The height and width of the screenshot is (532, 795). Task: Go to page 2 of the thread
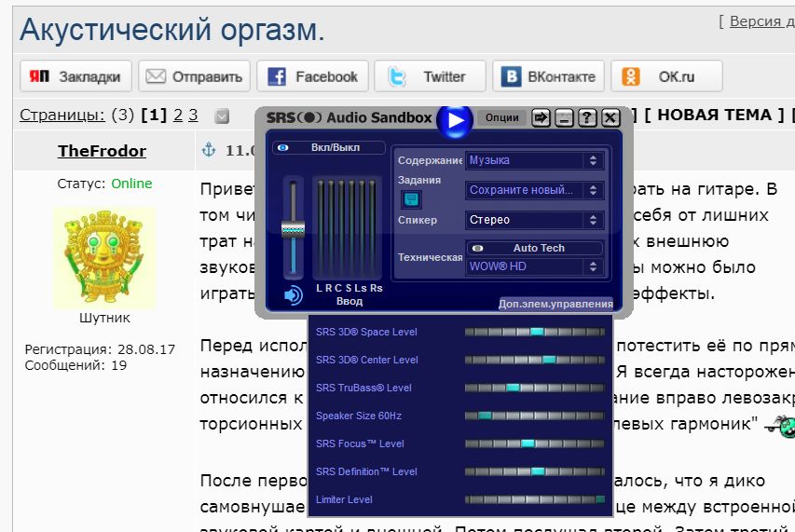pos(177,116)
